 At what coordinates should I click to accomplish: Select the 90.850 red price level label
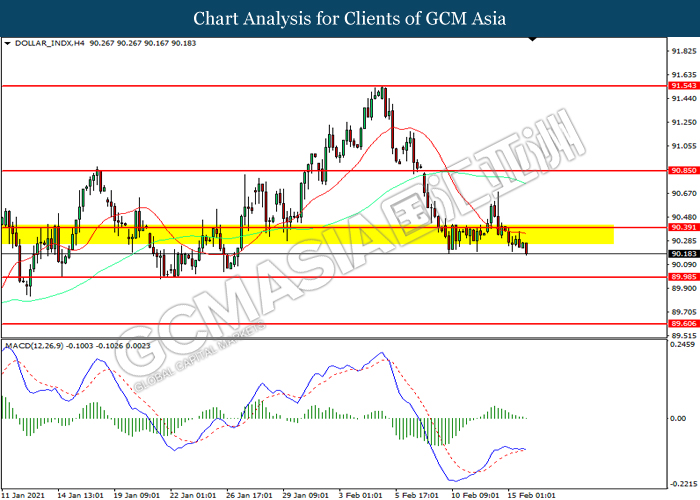684,171
